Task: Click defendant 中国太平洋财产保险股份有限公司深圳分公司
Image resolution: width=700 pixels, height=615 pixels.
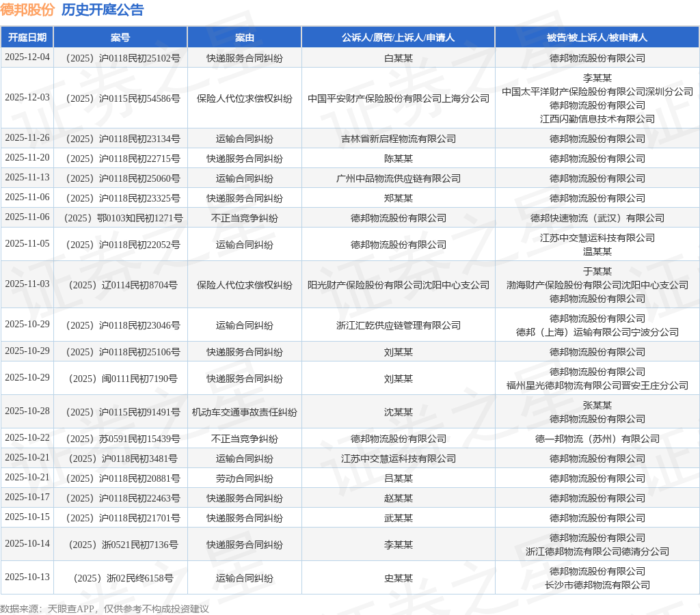Action: coord(597,92)
